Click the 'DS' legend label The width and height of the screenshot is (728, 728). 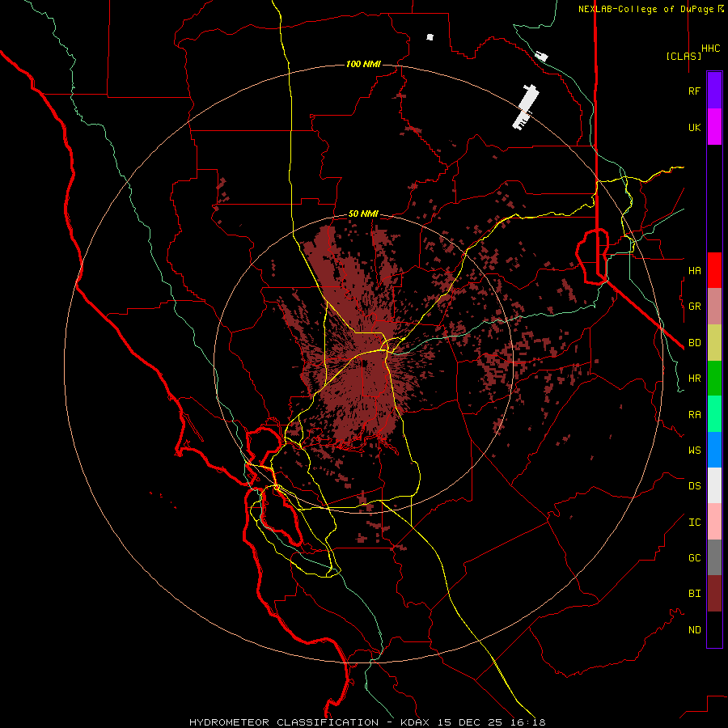(x=694, y=486)
